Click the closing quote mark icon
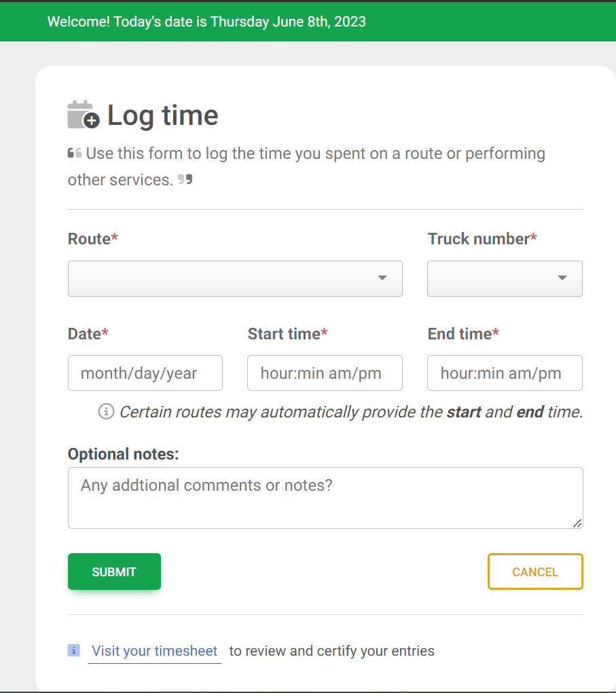Screen dimensions: 616x693 coord(185,180)
